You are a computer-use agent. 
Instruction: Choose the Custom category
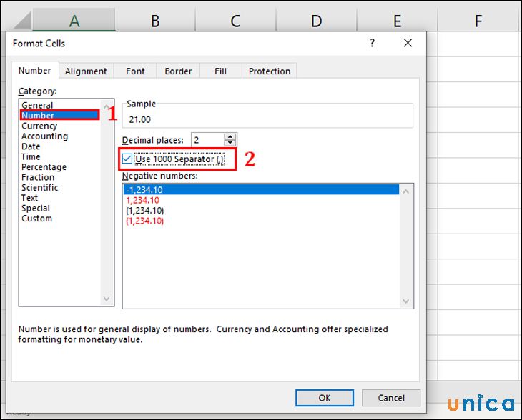point(36,219)
